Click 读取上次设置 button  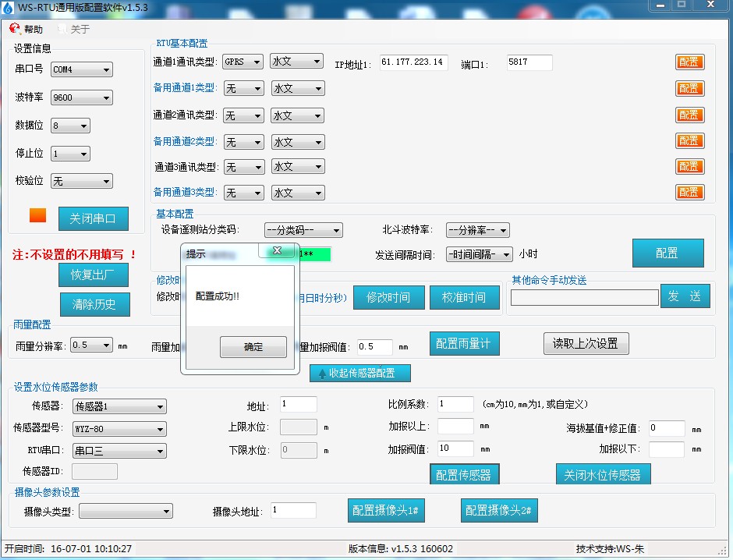coord(586,343)
